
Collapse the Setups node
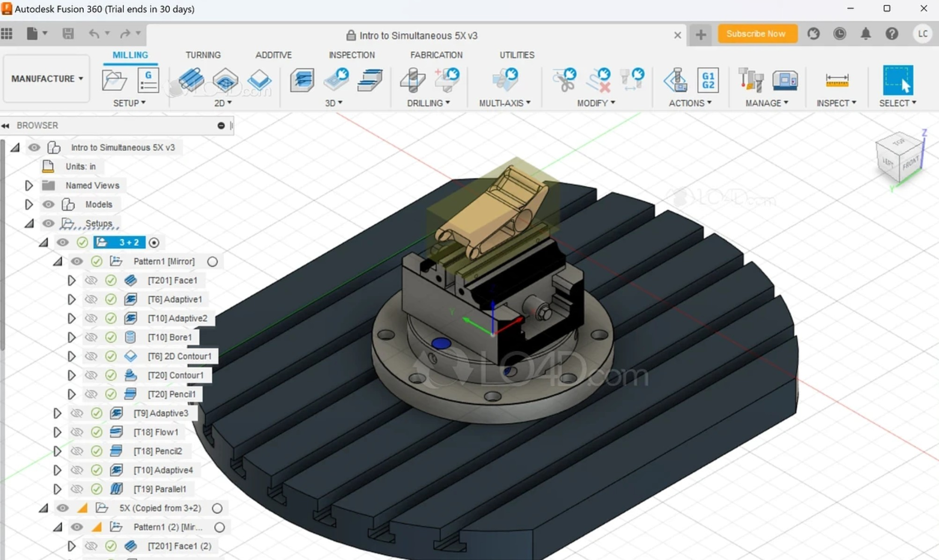coord(30,224)
